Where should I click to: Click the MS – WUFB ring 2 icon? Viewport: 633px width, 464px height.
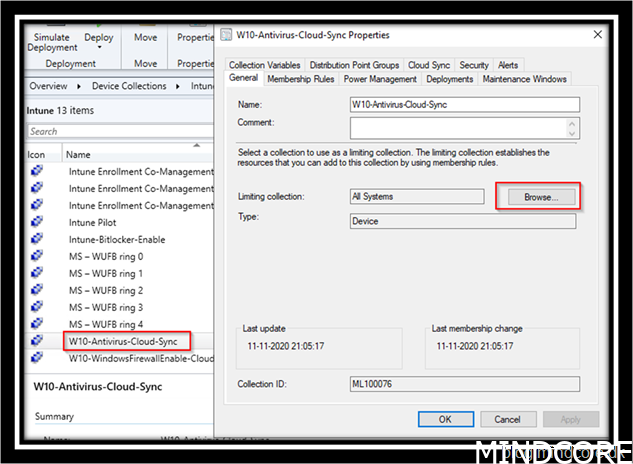point(37,290)
